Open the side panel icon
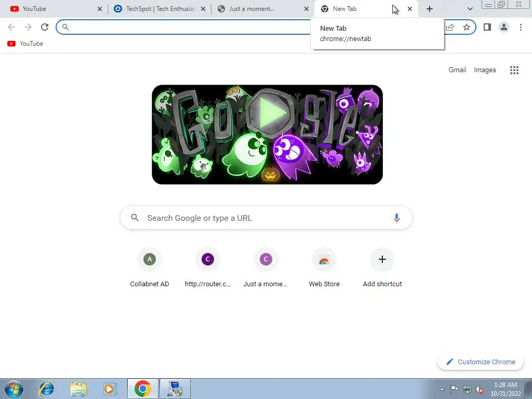 pyautogui.click(x=487, y=27)
